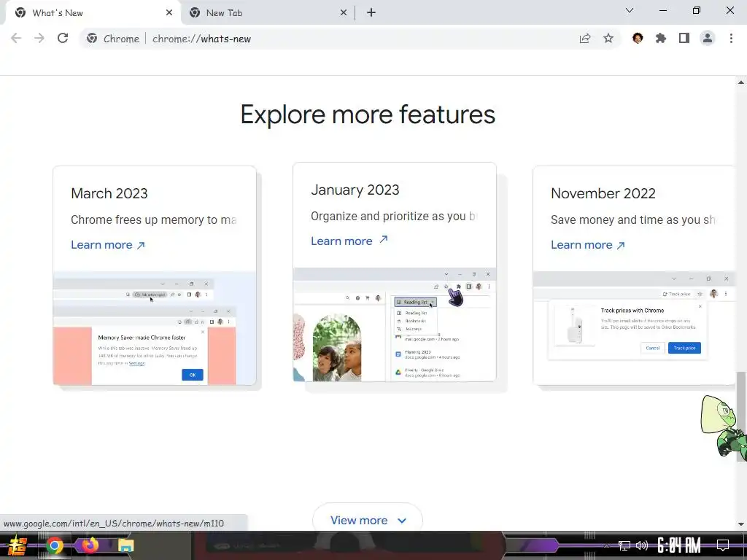747x560 pixels.
Task: Click the Peridot desktop character sprite
Action: pos(723,426)
